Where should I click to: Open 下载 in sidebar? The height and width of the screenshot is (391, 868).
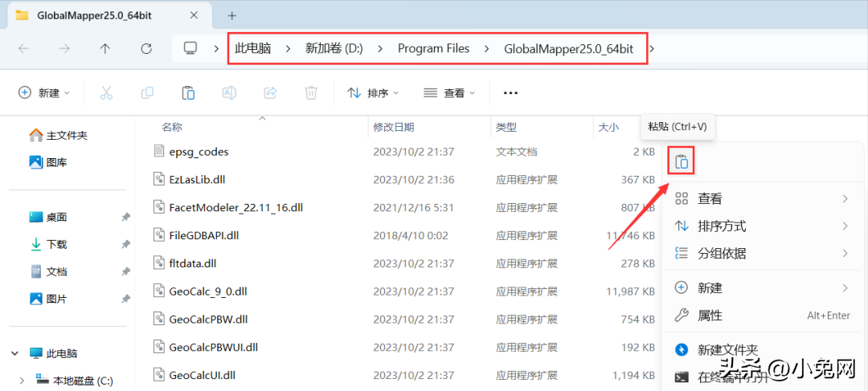tap(48, 244)
